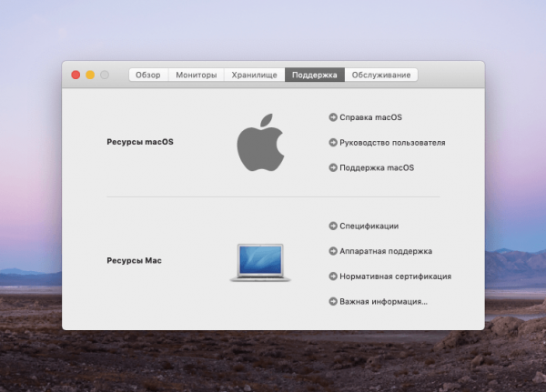This screenshot has width=546, height=392.
Task: Open the Мониторы tab
Action: [x=197, y=75]
